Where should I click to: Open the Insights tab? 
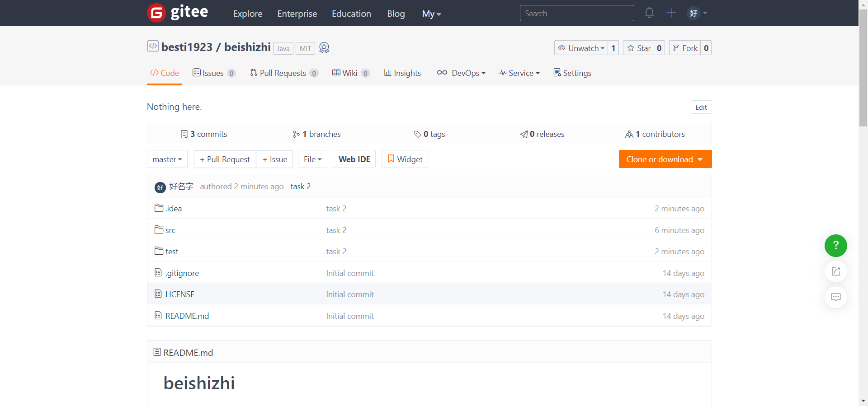(x=402, y=73)
